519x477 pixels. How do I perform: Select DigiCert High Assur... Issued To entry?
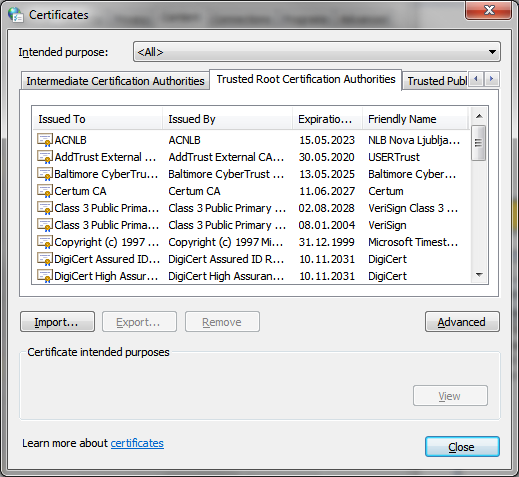click(106, 276)
